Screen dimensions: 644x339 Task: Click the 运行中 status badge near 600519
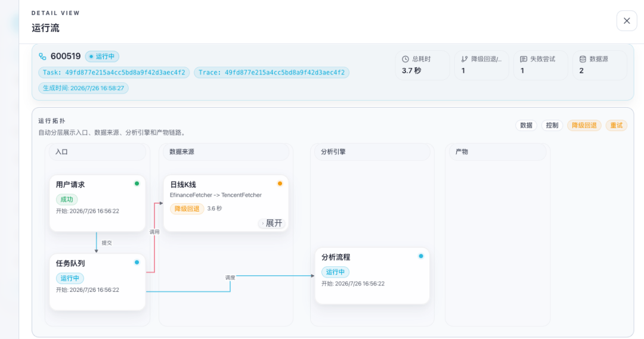tap(103, 56)
